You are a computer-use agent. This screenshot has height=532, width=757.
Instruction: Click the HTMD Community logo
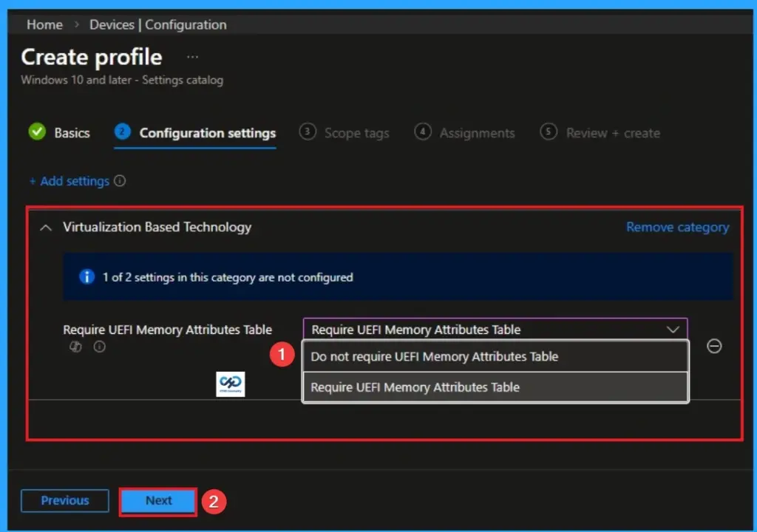pyautogui.click(x=230, y=383)
